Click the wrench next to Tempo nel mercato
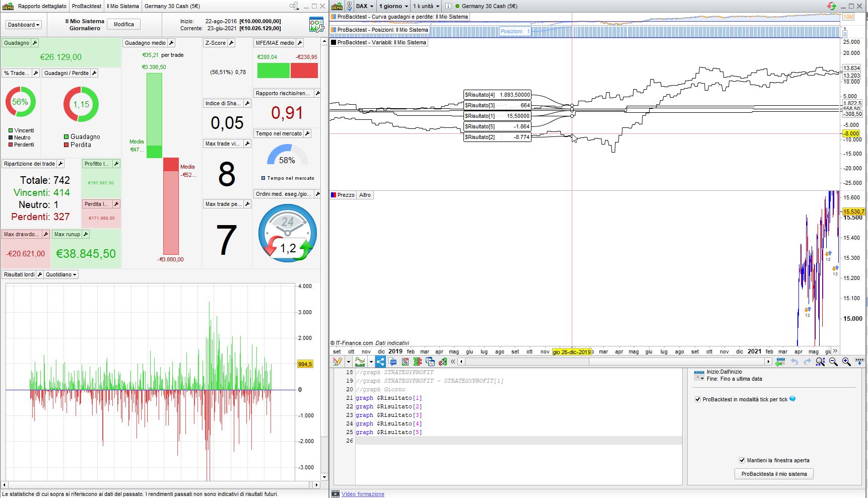This screenshot has width=868, height=498. (307, 133)
